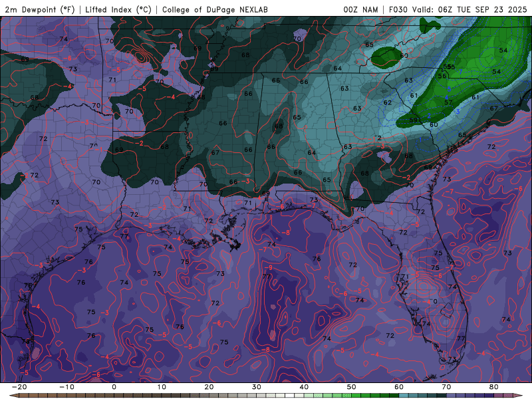The width and height of the screenshot is (532, 399).
Task: Click the '60' color scale label
Action: pos(399,387)
